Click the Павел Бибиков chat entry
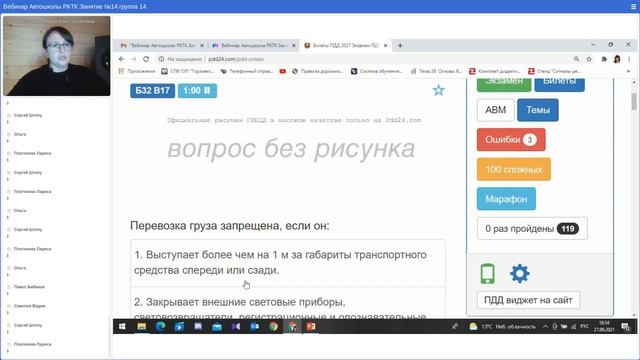Screen dimensions: 640x360 click(29, 287)
